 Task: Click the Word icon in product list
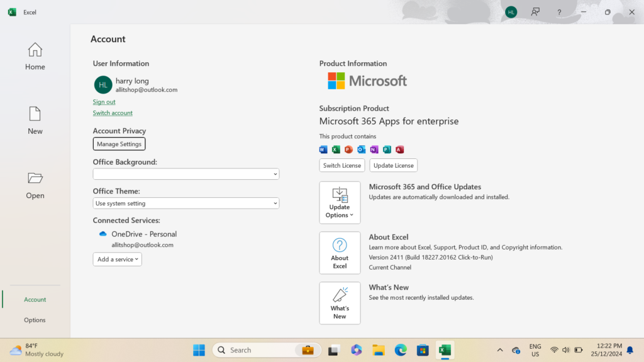coord(323,150)
